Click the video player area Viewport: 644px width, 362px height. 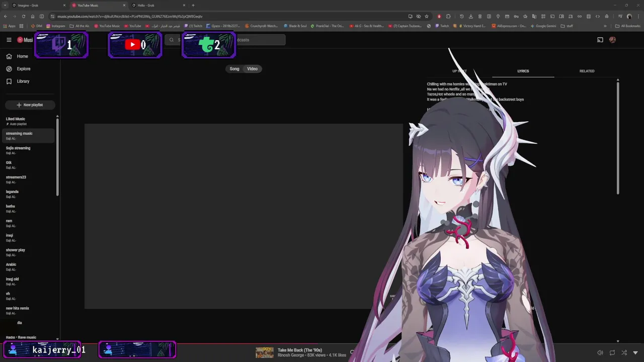[244, 216]
